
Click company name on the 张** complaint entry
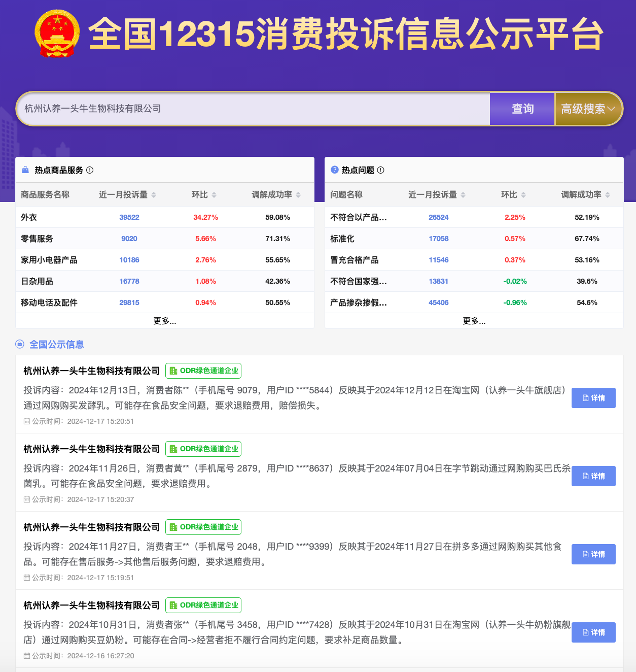(92, 606)
